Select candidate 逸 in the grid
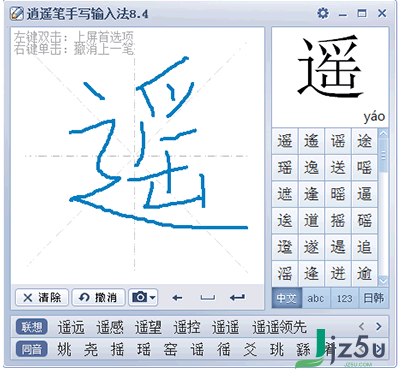The width and height of the screenshot is (398, 369). [311, 168]
